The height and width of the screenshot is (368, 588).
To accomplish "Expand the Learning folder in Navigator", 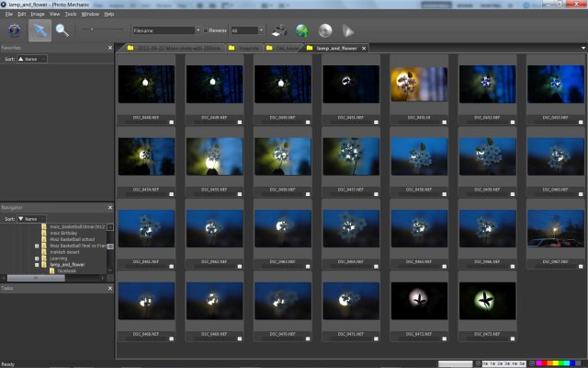I will coord(36,259).
